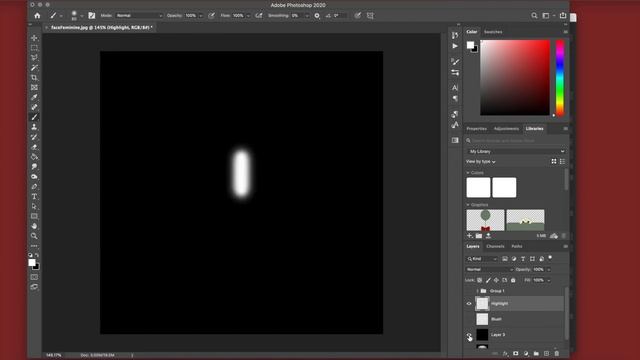Open layer blend mode Normal dropdown
Viewport: 640px width, 360px height.
[x=489, y=269]
